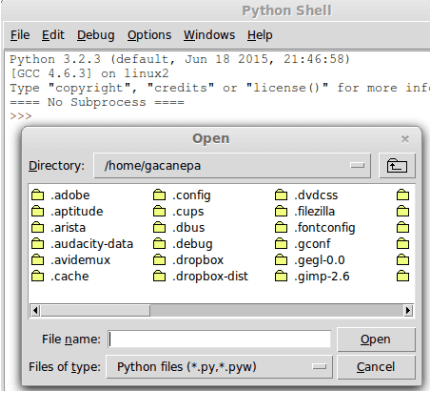Select the .adobe folder icon
The width and height of the screenshot is (434, 394).
[x=37, y=195]
